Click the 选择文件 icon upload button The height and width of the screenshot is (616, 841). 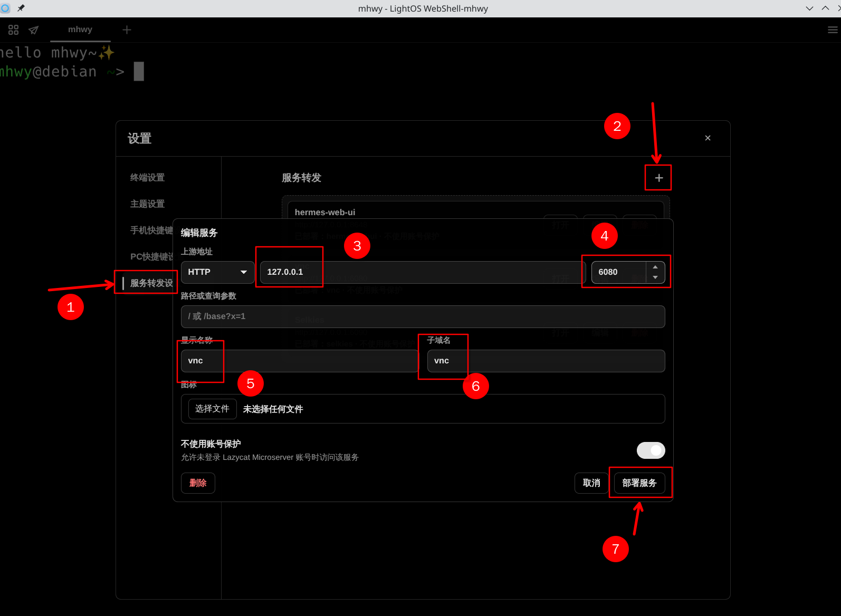[x=212, y=409]
